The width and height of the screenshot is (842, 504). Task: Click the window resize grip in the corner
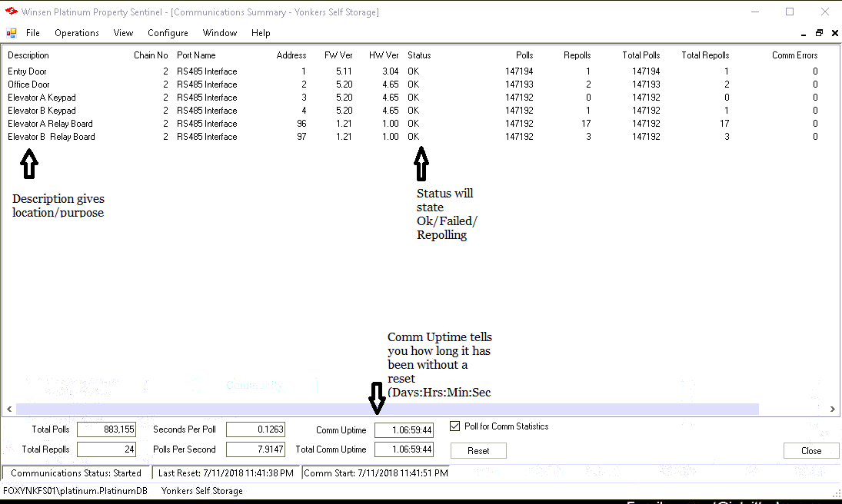[x=836, y=492]
